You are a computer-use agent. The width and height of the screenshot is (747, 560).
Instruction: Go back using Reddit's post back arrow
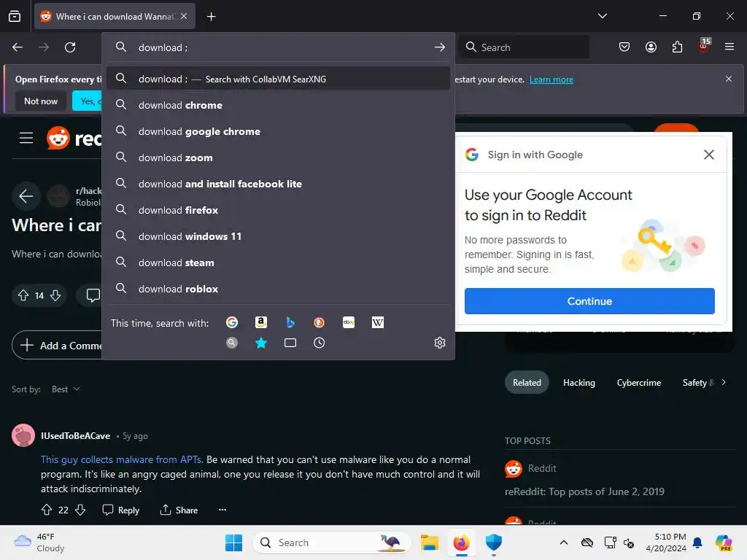click(x=26, y=195)
